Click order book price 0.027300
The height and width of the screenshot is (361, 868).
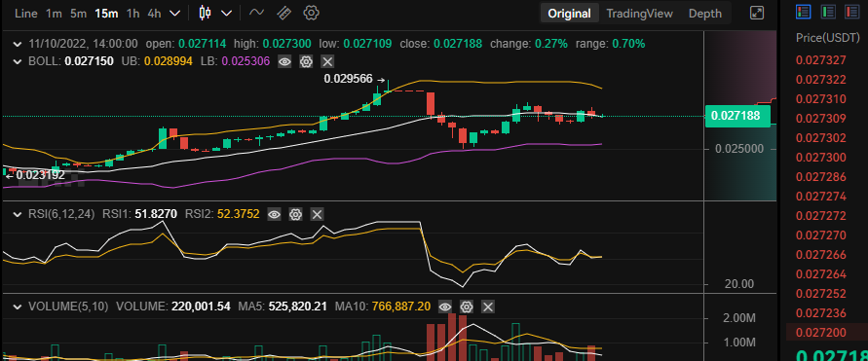click(x=821, y=158)
